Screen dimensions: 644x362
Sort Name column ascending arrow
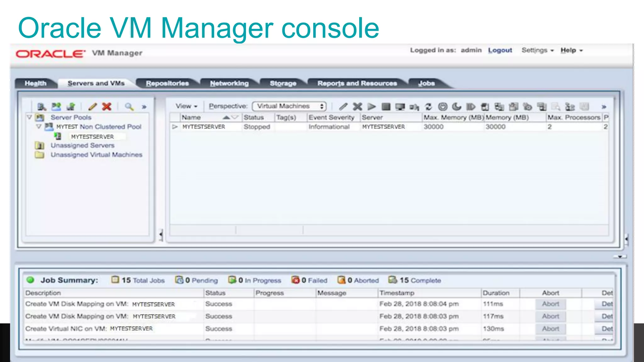(x=226, y=118)
